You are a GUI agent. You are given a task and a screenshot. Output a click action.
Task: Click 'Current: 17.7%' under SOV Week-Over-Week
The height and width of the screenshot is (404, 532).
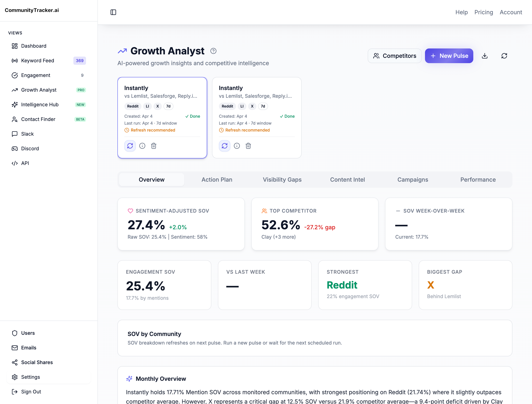pos(412,237)
